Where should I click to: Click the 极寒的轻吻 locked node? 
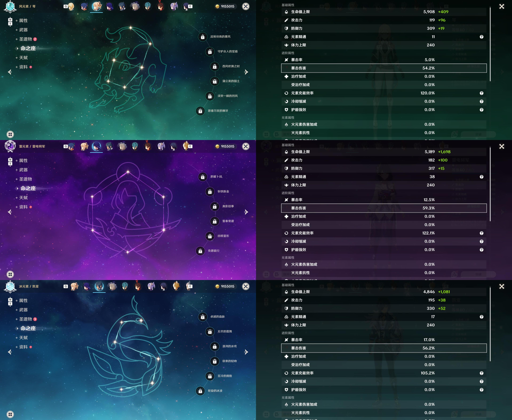[215, 361]
